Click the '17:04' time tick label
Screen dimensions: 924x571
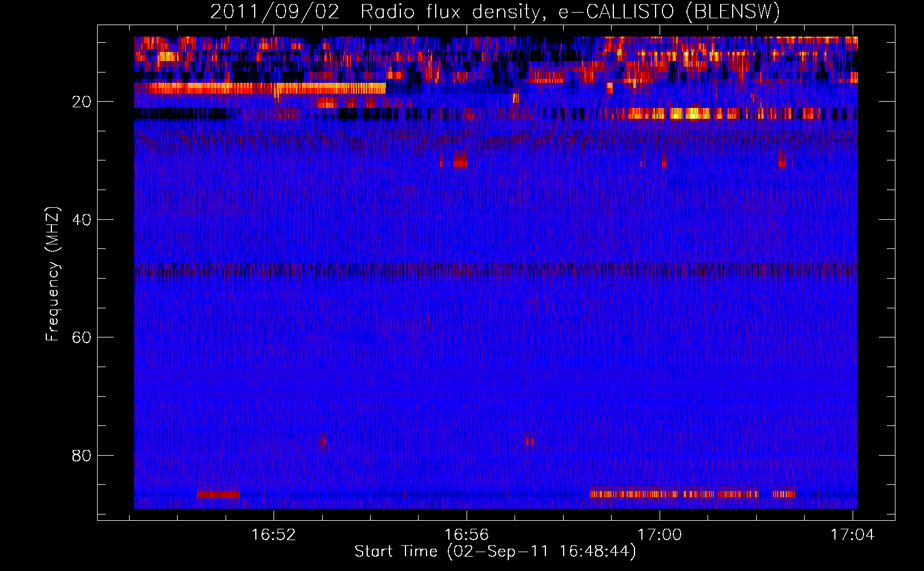point(853,535)
